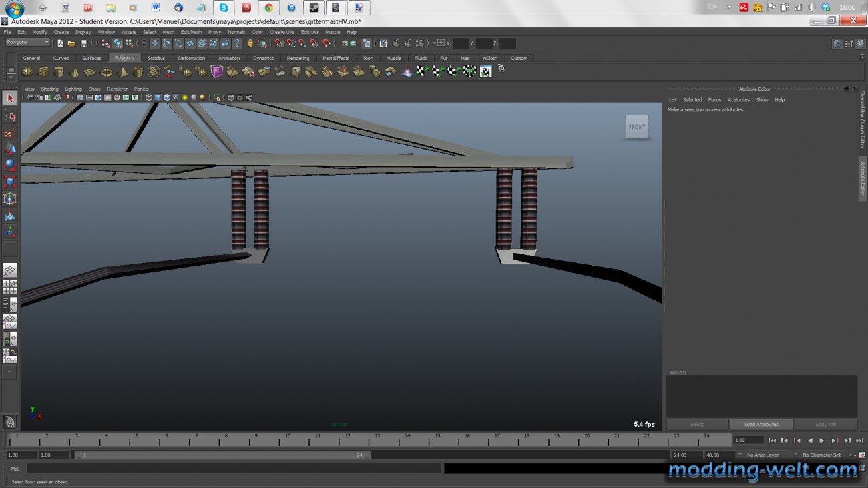This screenshot has height=488, width=868.
Task: Open the Create UVs menu
Action: pyautogui.click(x=282, y=32)
